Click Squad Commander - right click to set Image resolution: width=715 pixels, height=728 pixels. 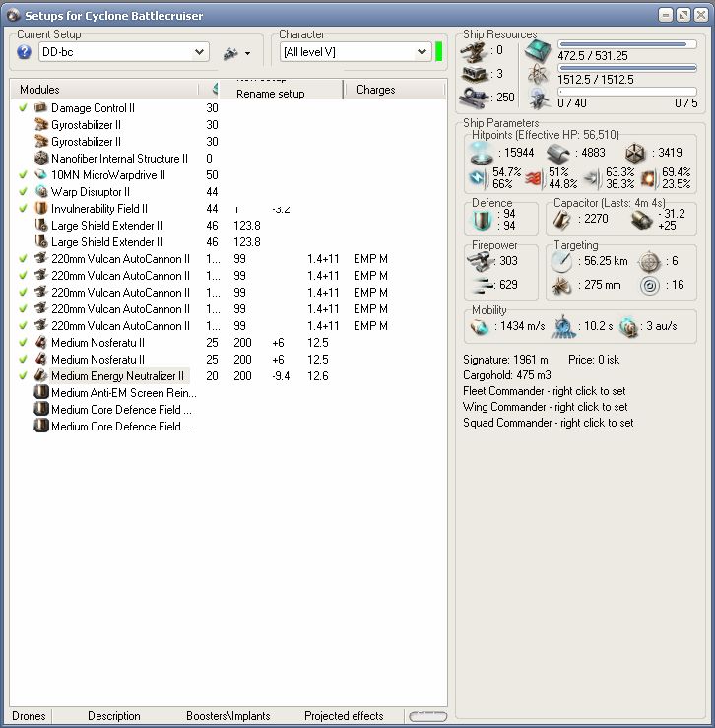[x=549, y=423]
